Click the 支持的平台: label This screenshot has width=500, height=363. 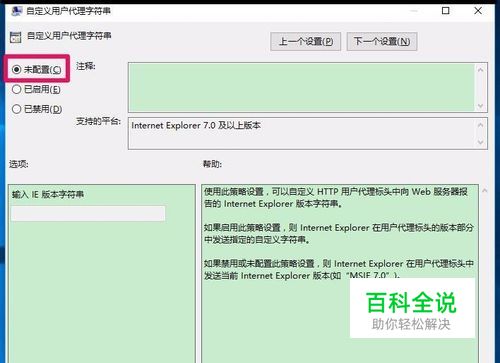(98, 121)
